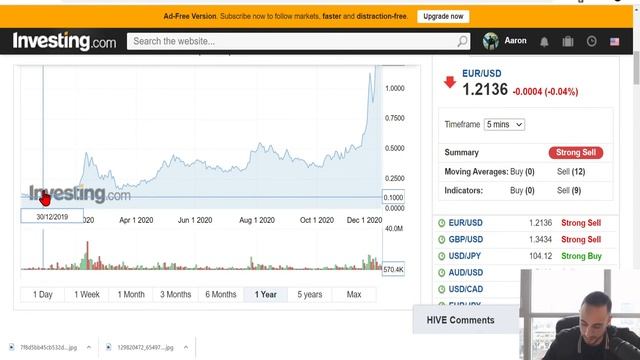Image resolution: width=640 pixels, height=360 pixels.
Task: Open the EUR/USD heading link
Action: 482,73
